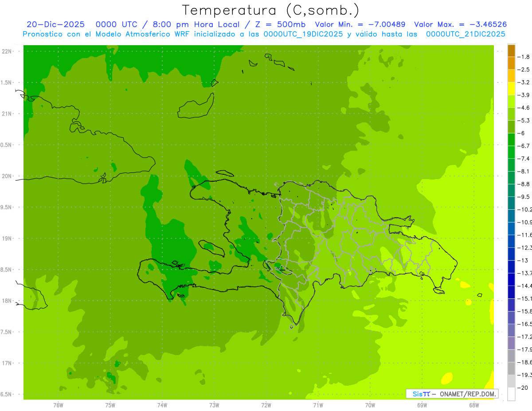Click the '-7.4' colorbar label
Image resolution: width=532 pixels, height=411 pixels.
tap(524, 159)
